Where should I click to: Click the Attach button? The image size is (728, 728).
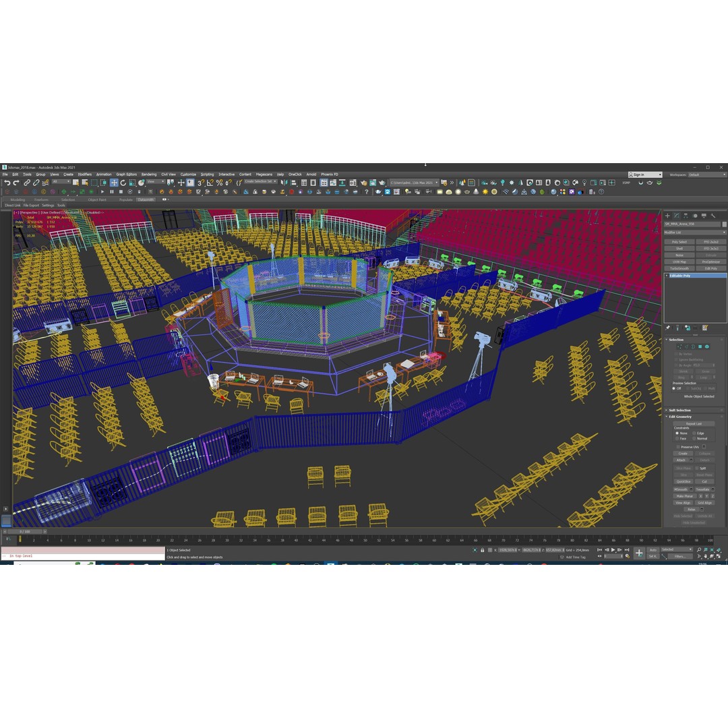click(x=681, y=460)
